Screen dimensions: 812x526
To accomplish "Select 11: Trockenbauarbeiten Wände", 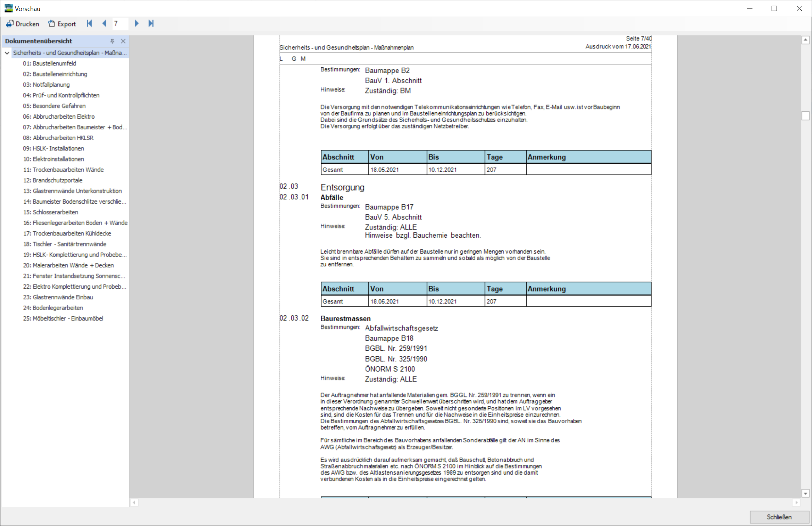I will [x=63, y=170].
